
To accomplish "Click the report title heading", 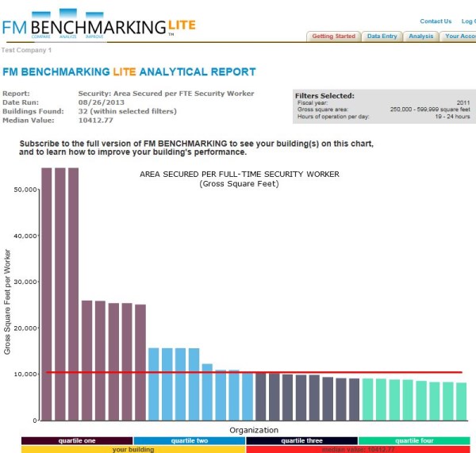I will point(129,71).
